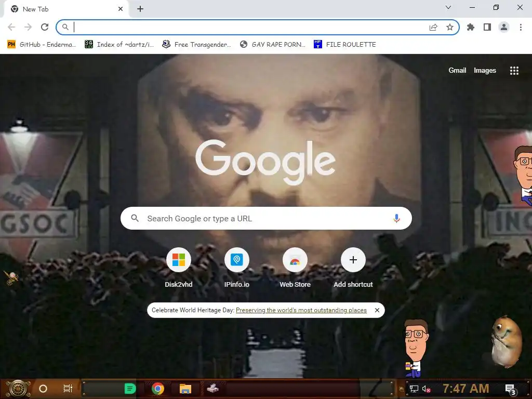Image resolution: width=532 pixels, height=399 pixels.
Task: Start voice search with the microphone
Action: coord(396,219)
